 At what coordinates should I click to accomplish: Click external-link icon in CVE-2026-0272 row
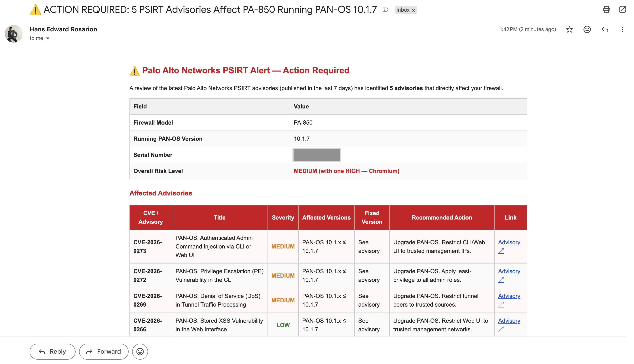coord(501,280)
